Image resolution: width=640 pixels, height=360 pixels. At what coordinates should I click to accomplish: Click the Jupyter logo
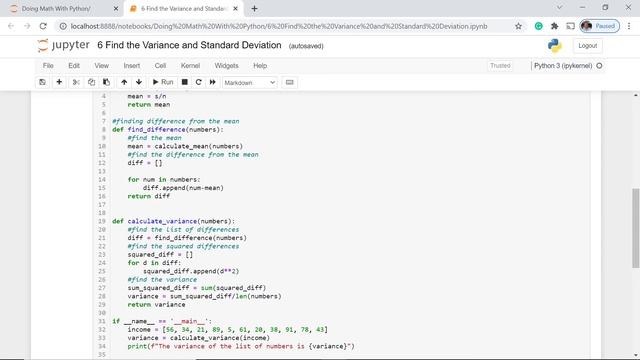pos(63,45)
